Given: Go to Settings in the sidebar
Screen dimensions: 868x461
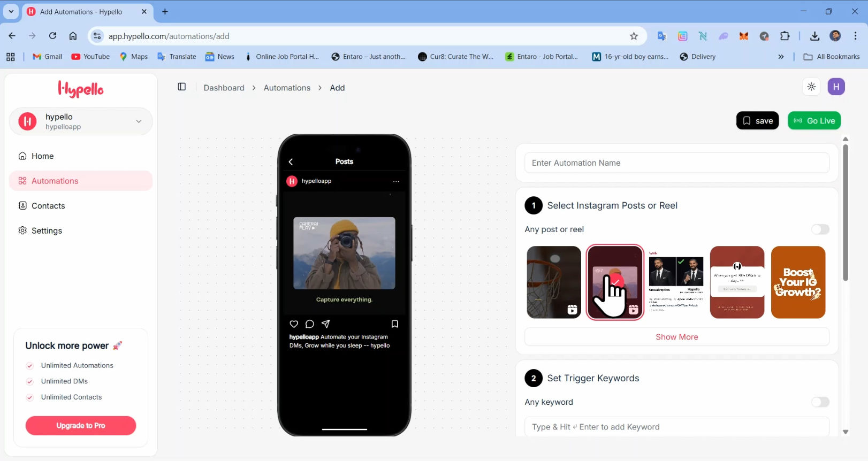Looking at the screenshot, I should (x=47, y=231).
